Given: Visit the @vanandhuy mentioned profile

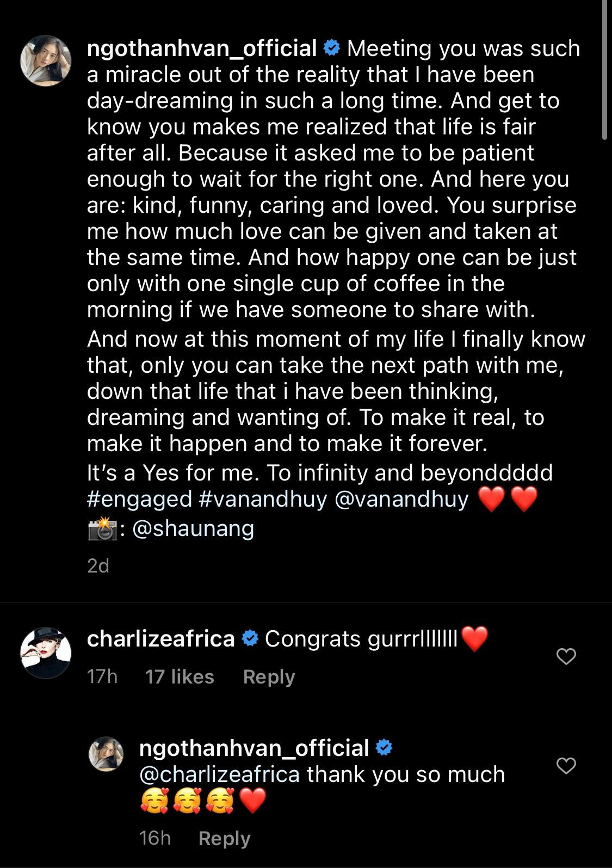Looking at the screenshot, I should coord(401,499).
